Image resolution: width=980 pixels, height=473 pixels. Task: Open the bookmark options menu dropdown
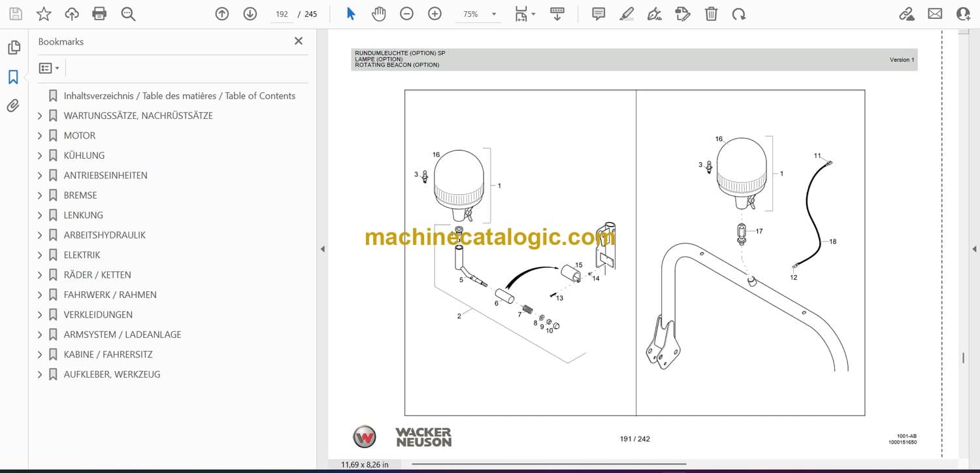click(49, 68)
